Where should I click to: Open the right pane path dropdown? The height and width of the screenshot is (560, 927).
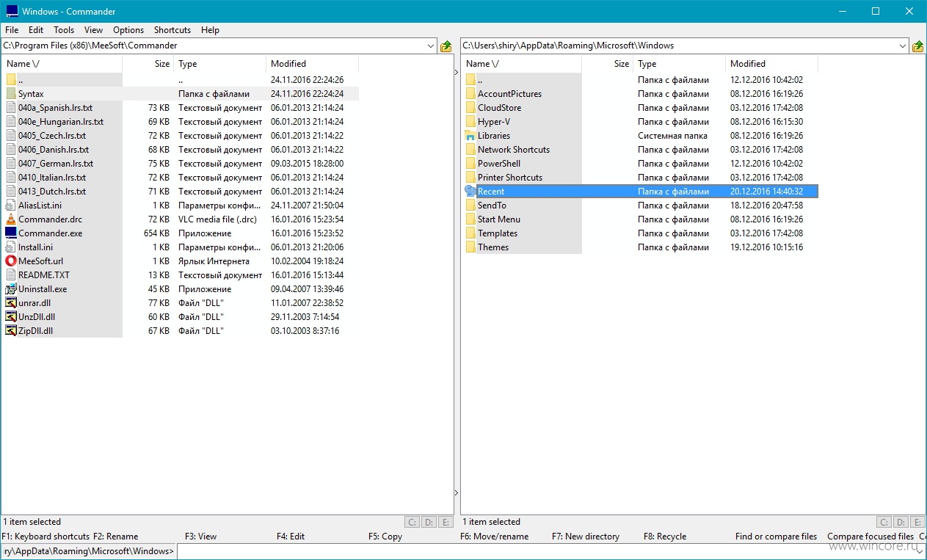point(903,46)
